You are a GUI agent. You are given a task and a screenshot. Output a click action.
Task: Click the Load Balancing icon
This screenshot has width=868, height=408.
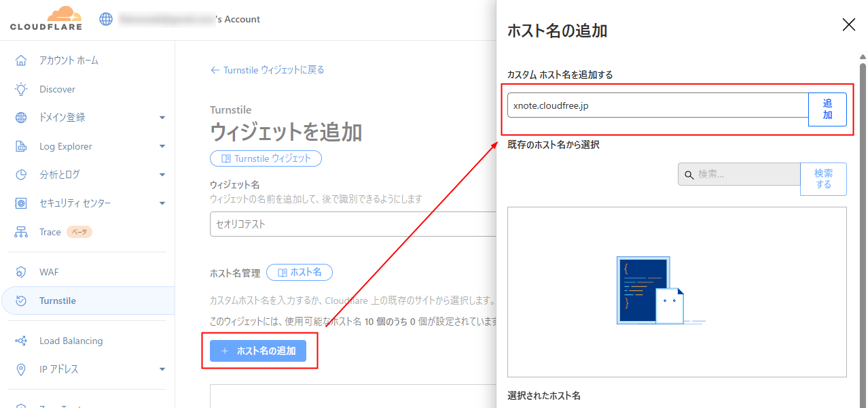(x=21, y=341)
